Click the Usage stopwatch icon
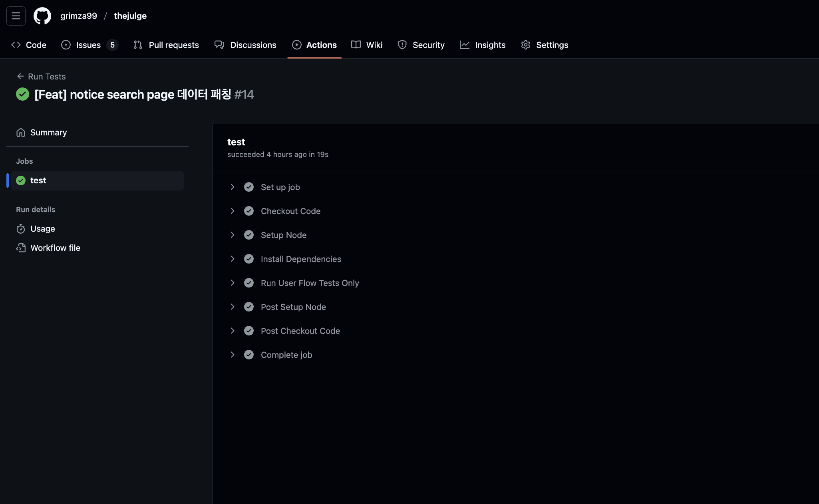Viewport: 819px width, 504px height. (x=21, y=229)
